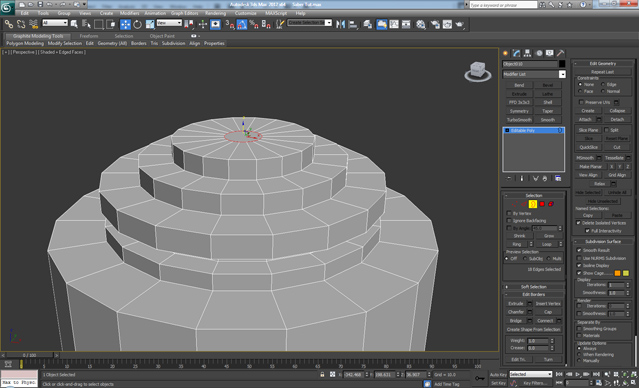639x388 pixels.
Task: Enable the By Vertex checkbox
Action: [x=509, y=213]
